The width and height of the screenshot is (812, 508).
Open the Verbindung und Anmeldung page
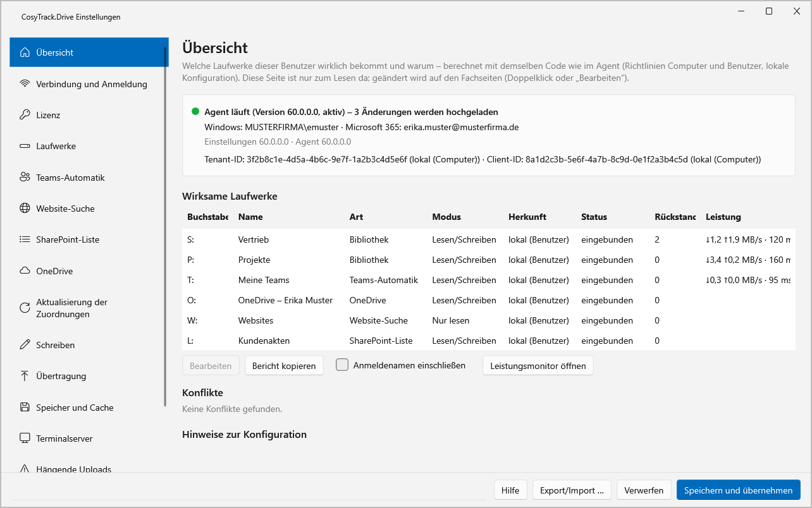(x=89, y=84)
